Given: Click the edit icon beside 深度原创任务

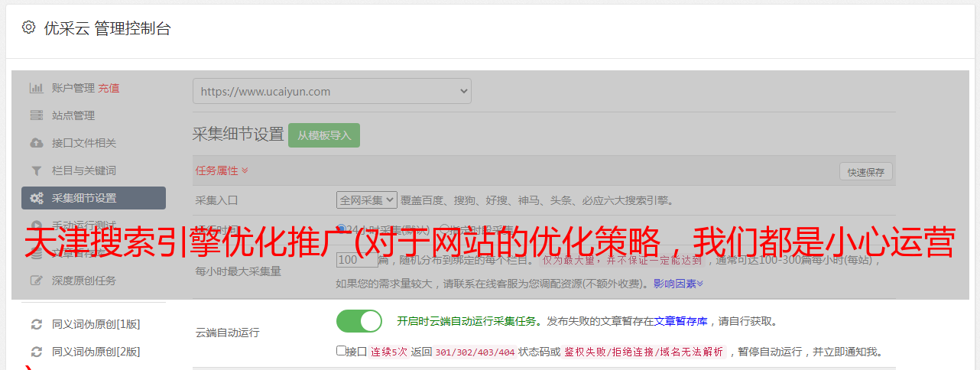Looking at the screenshot, I should (x=36, y=281).
